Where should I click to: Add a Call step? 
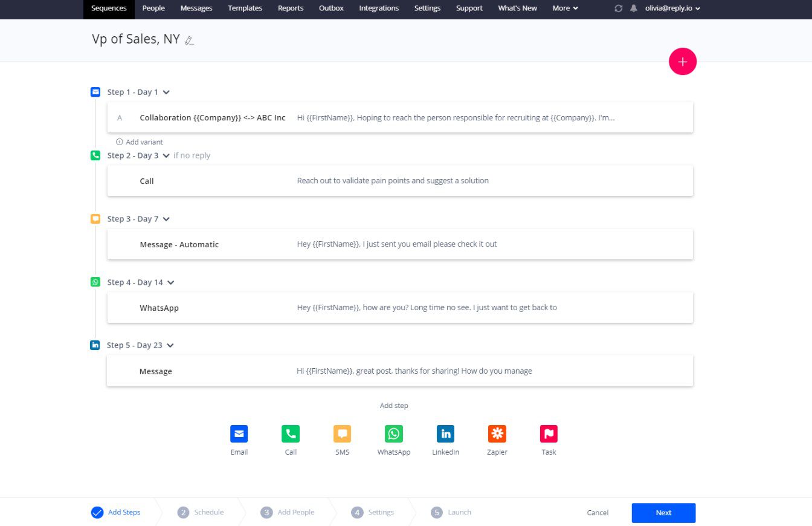click(x=291, y=433)
